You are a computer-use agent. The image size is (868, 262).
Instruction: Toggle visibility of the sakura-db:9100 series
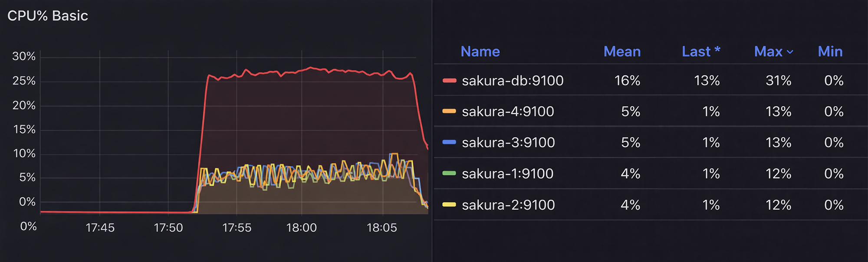coord(513,81)
